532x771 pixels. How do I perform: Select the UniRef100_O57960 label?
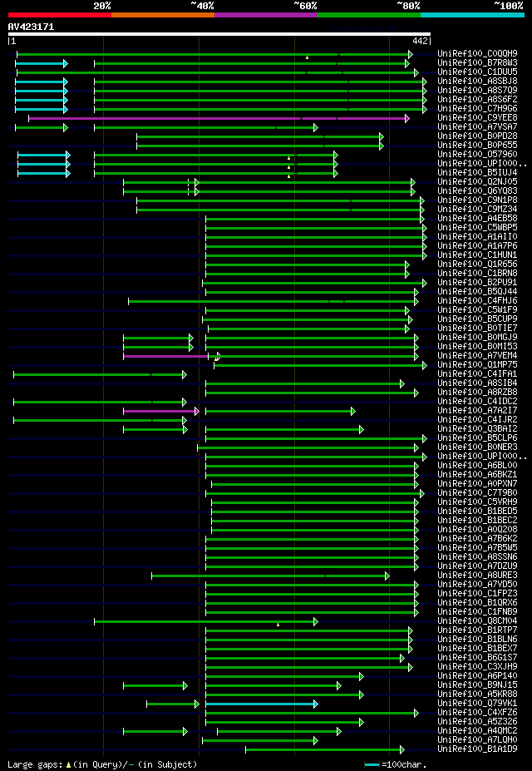(x=477, y=155)
